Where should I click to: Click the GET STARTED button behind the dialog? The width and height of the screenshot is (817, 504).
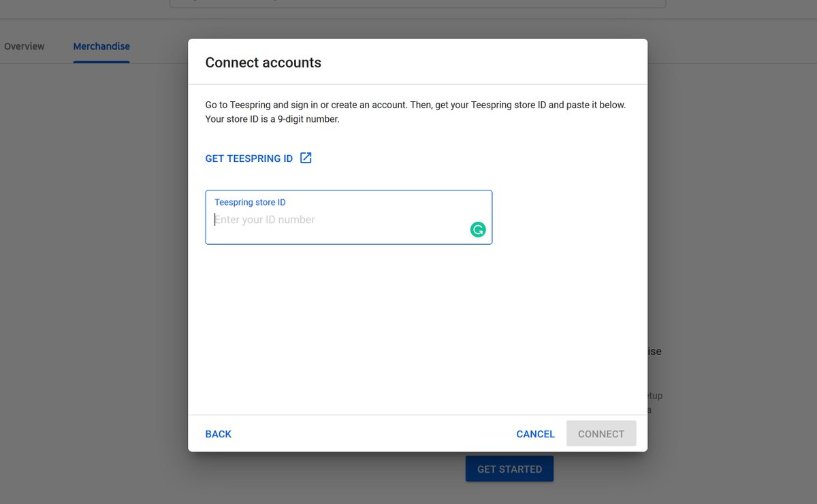(x=509, y=469)
